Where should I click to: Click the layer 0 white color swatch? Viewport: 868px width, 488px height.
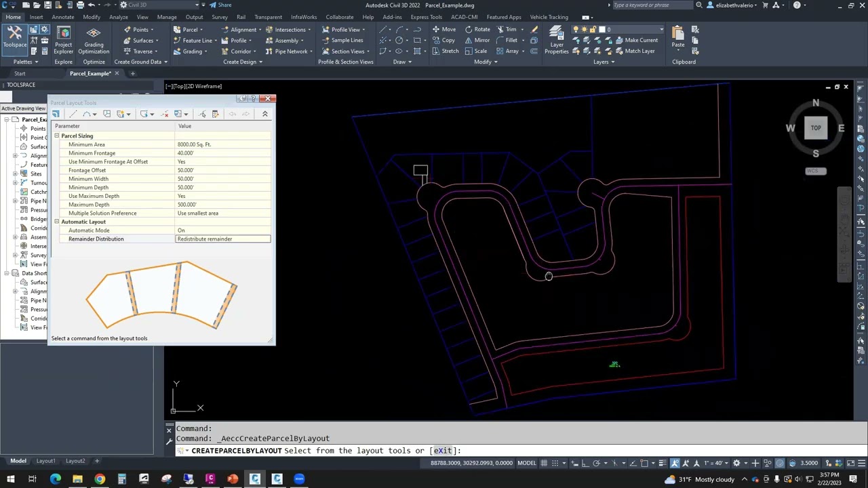[601, 30]
